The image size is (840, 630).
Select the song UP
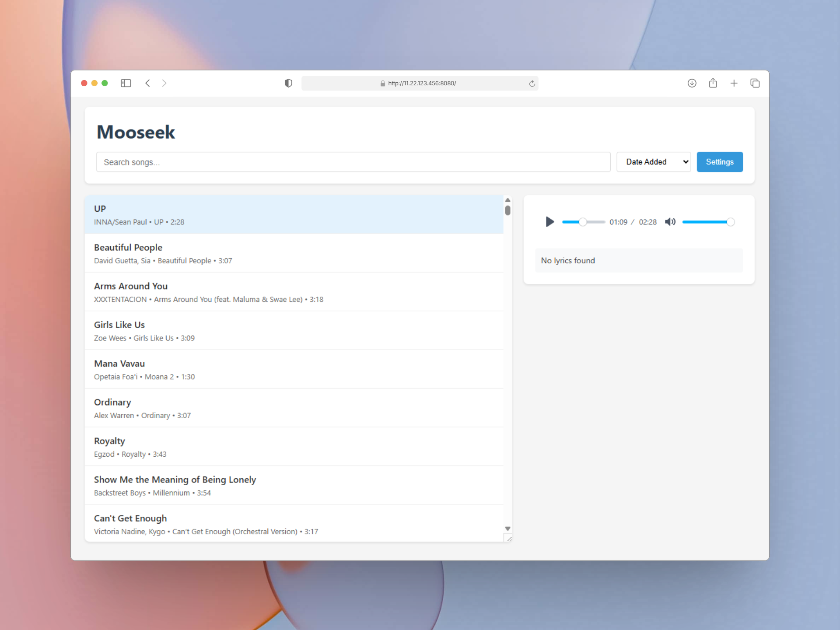[x=294, y=214]
